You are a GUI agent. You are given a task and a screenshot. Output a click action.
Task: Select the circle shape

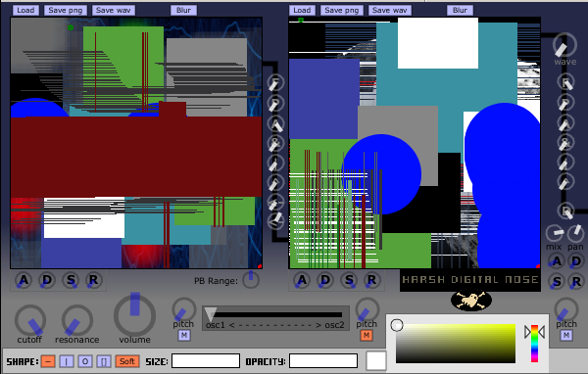85,361
